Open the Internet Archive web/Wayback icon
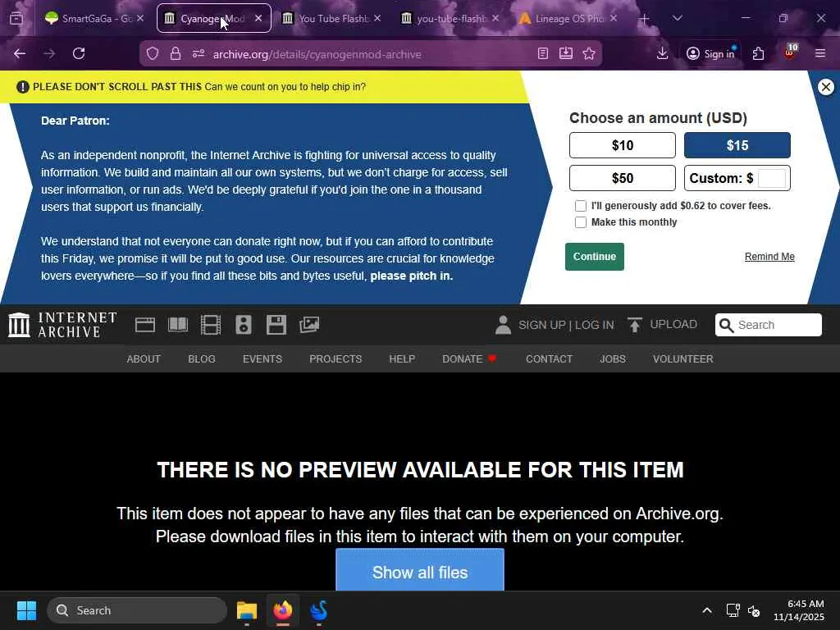The height and width of the screenshot is (630, 840). tap(144, 325)
